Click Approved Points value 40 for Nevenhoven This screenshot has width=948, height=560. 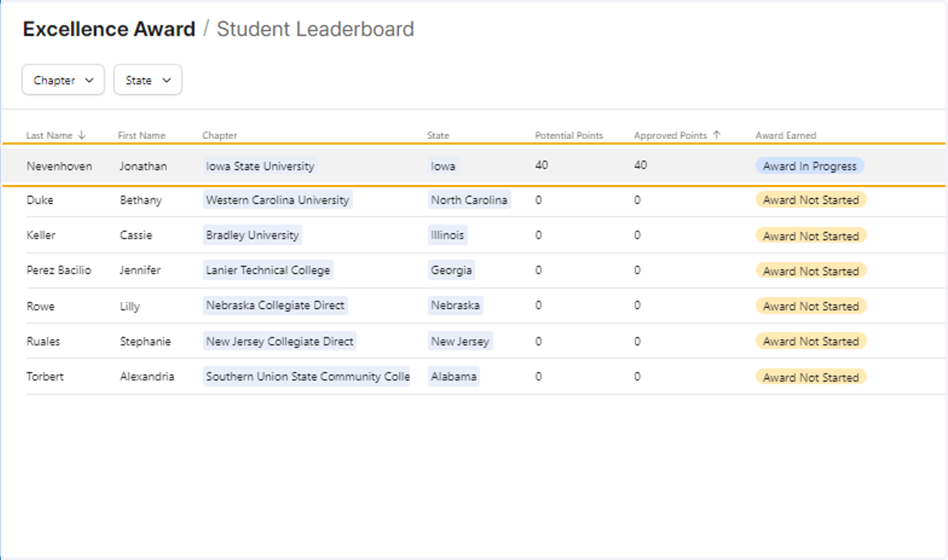pos(640,165)
